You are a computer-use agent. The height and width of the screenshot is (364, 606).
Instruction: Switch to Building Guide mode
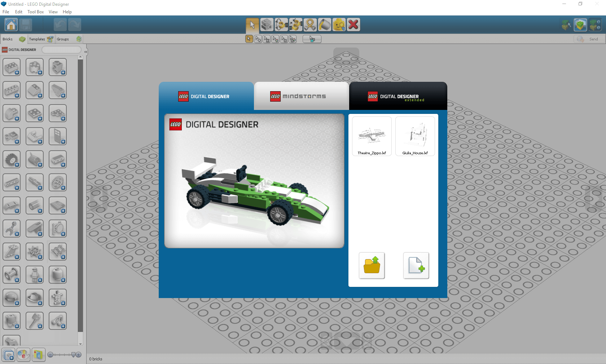tap(595, 25)
